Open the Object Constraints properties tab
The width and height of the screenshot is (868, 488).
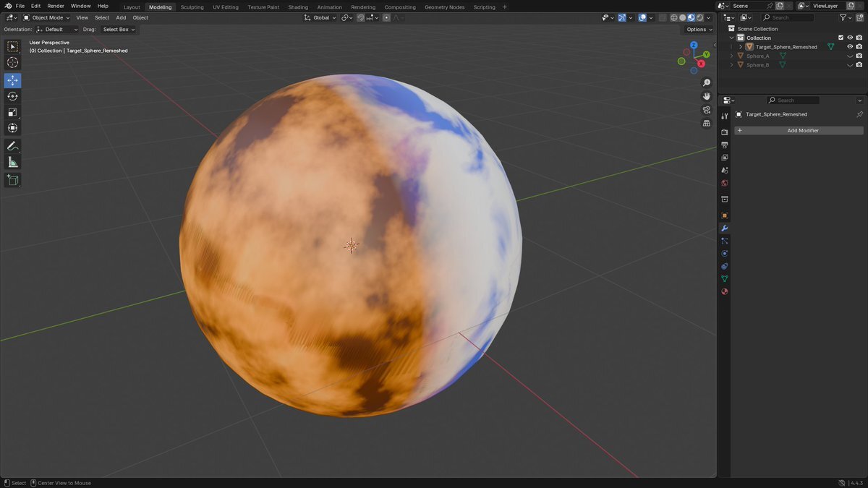(x=725, y=266)
